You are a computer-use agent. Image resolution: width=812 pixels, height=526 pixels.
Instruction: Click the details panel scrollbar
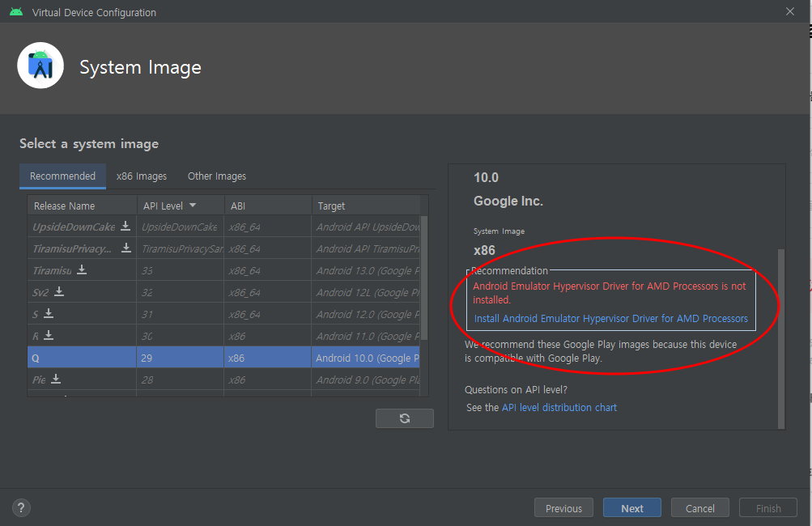[781, 339]
